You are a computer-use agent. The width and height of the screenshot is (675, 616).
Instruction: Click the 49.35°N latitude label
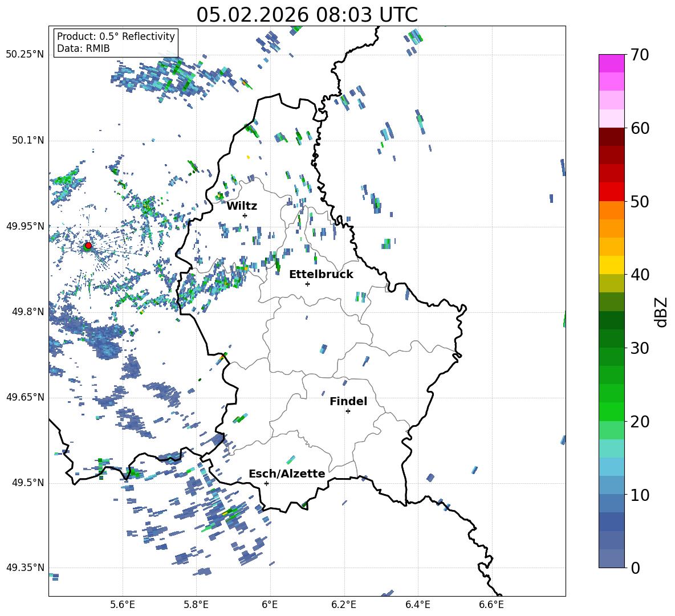(x=25, y=568)
